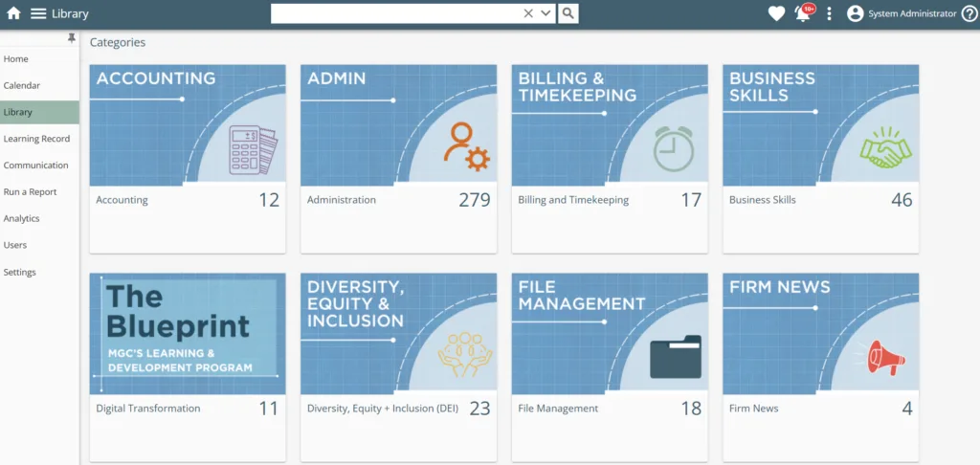This screenshot has width=980, height=465.
Task: Click the Library title in header
Action: 70,13
